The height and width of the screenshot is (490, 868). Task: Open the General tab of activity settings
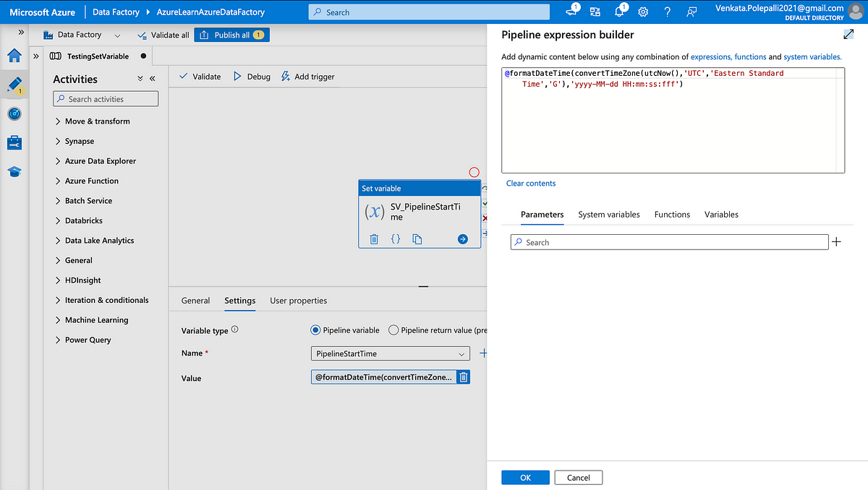click(x=195, y=301)
